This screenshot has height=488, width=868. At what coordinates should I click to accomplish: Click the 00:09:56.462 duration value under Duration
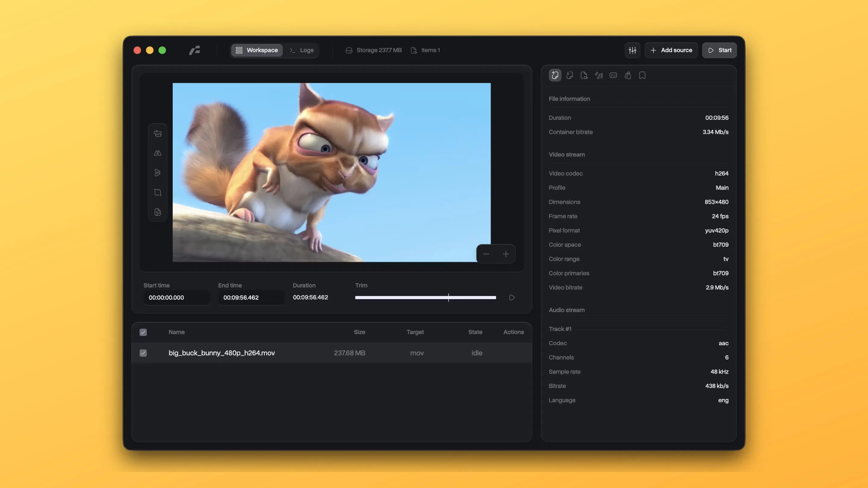coord(310,297)
